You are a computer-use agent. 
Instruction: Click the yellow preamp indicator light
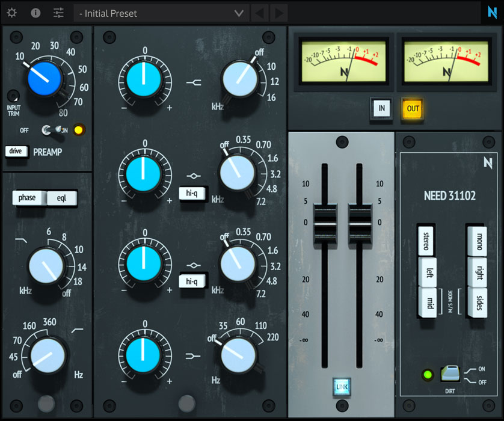coord(78,130)
